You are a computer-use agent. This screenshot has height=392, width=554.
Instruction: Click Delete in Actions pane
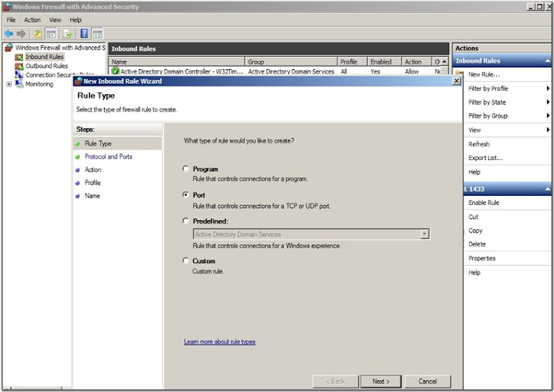[477, 244]
